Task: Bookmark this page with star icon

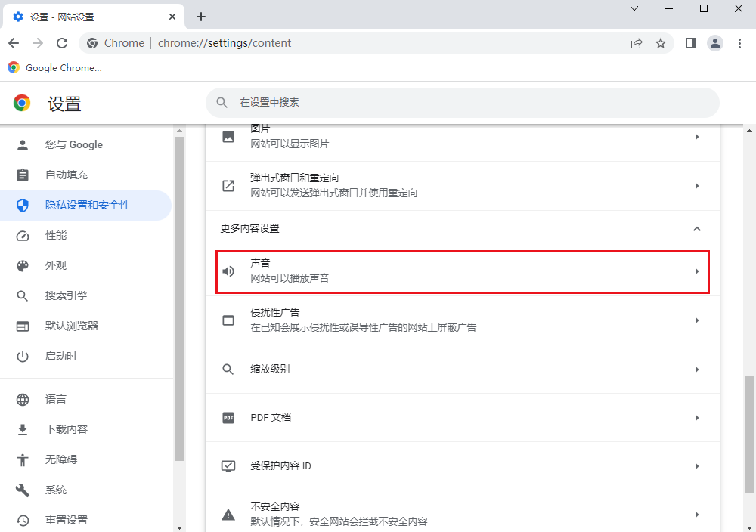Action: [661, 43]
